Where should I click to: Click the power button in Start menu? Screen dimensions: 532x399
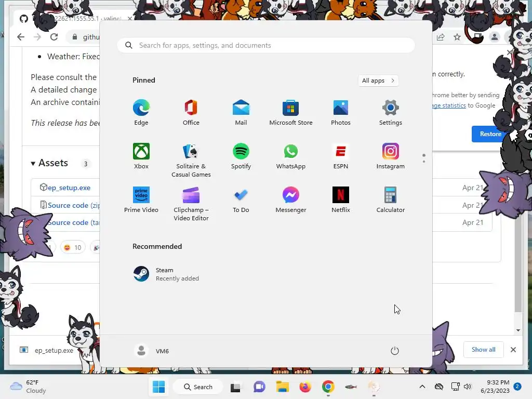[395, 351]
